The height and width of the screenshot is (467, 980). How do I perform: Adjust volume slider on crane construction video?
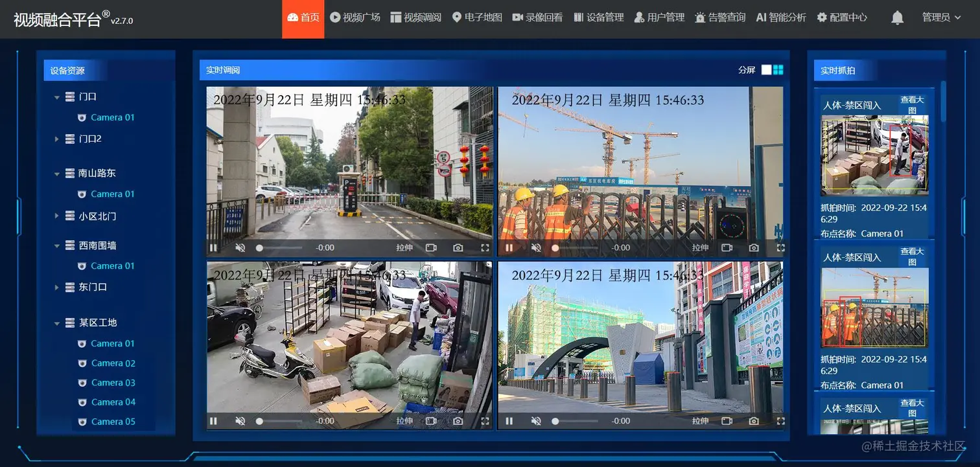[575, 247]
